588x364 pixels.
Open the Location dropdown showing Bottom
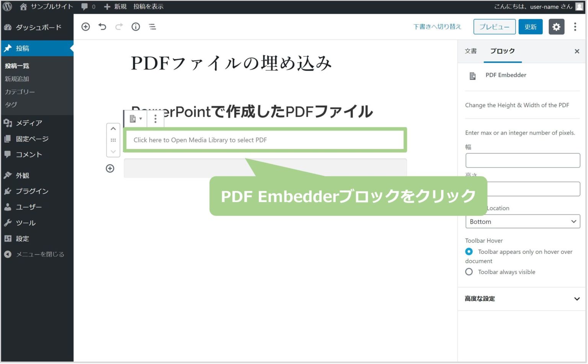pos(523,221)
